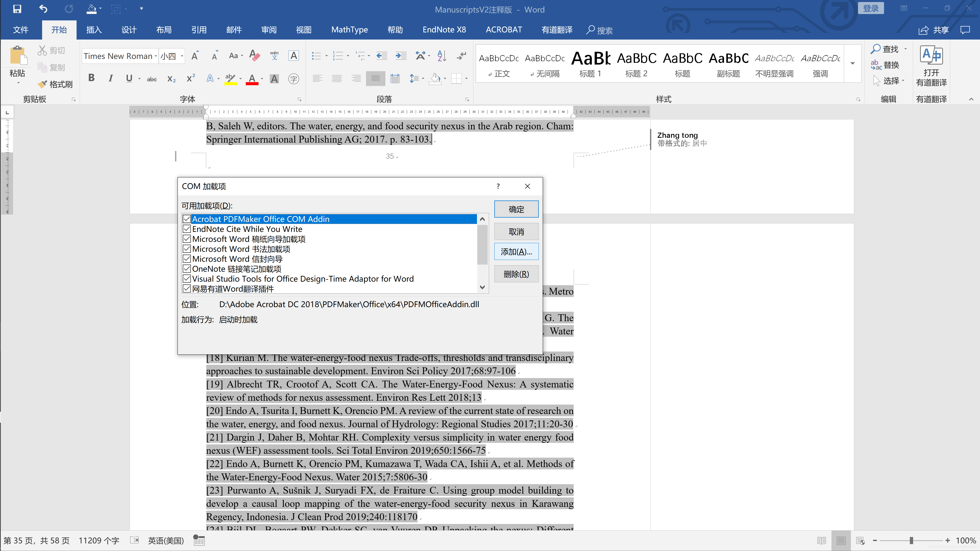The image size is (980, 551).
Task: Save the document with the floppy icon
Action: coord(17,9)
